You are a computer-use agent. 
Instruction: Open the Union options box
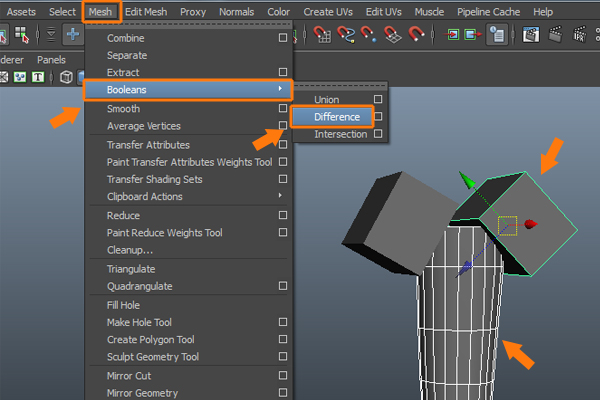378,100
